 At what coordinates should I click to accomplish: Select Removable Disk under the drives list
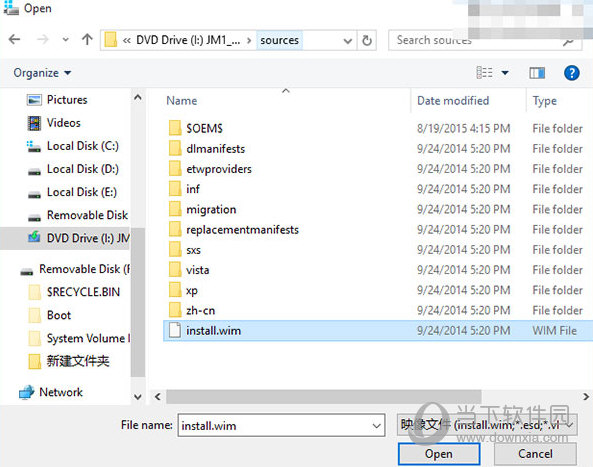[87, 215]
